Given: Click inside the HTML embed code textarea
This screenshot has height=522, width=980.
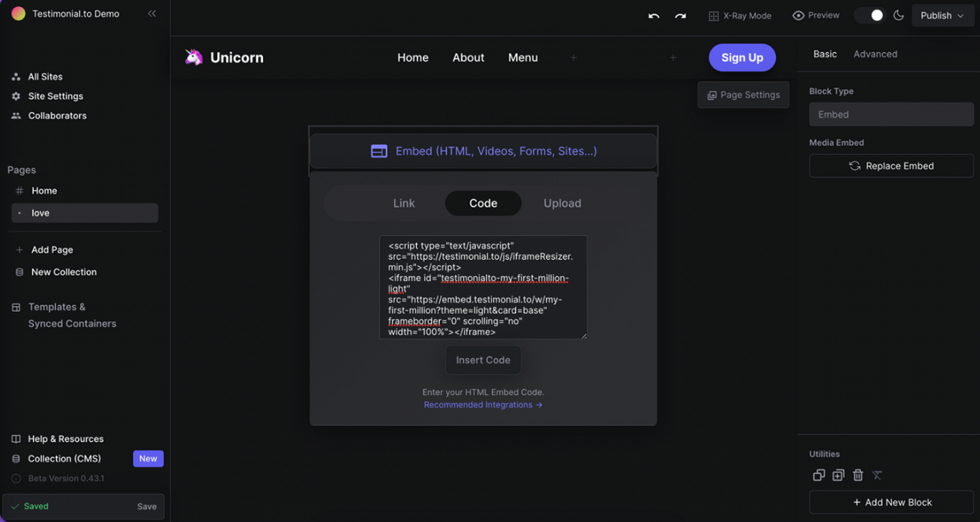Looking at the screenshot, I should [484, 287].
